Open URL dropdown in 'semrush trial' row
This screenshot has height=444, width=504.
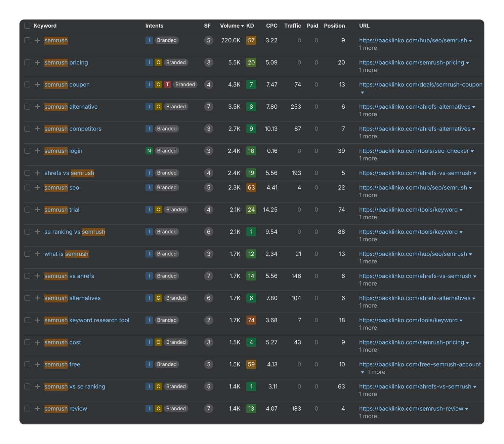point(461,210)
